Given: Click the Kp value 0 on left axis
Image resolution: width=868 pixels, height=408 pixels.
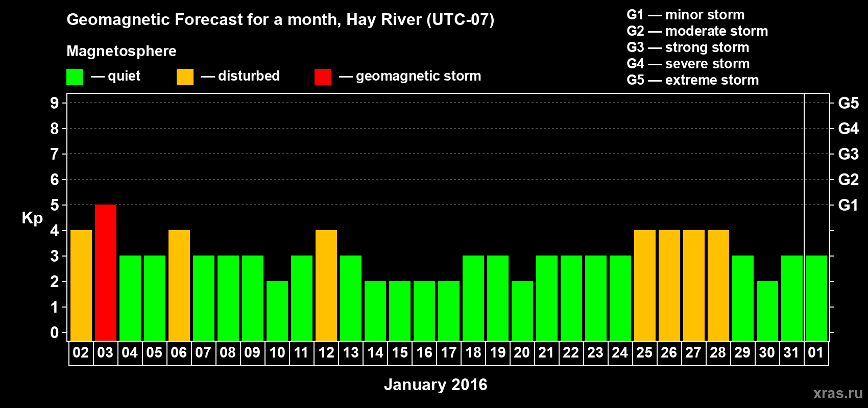Looking at the screenshot, I should point(55,333).
